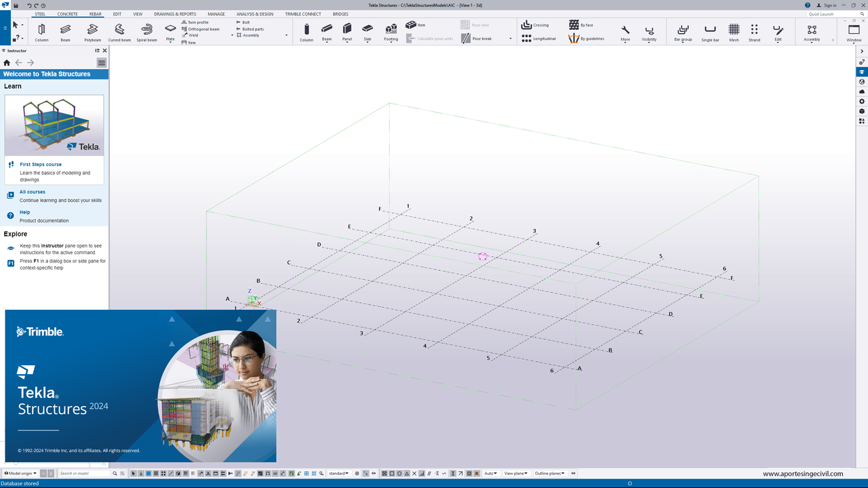Select the Bolt tool

(x=243, y=22)
